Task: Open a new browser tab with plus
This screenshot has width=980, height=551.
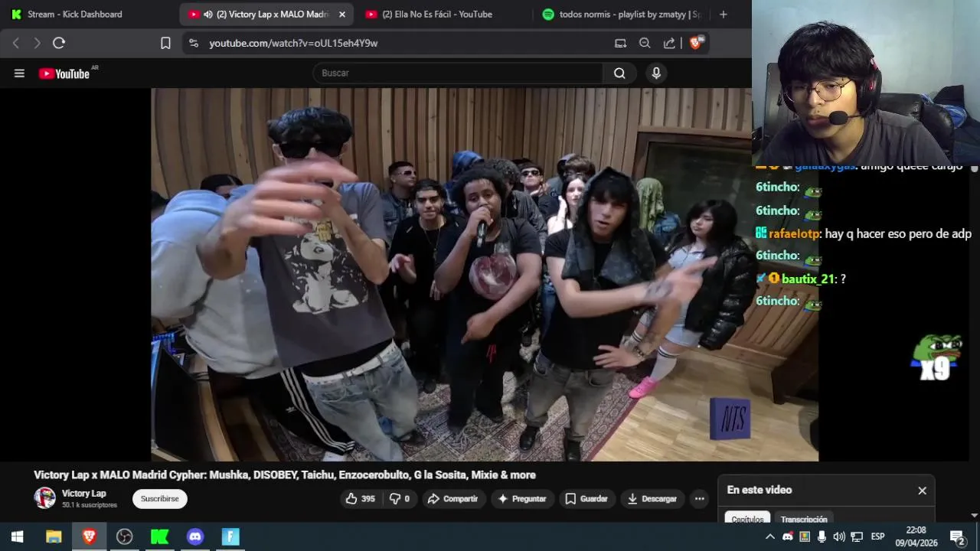Action: [x=723, y=15]
